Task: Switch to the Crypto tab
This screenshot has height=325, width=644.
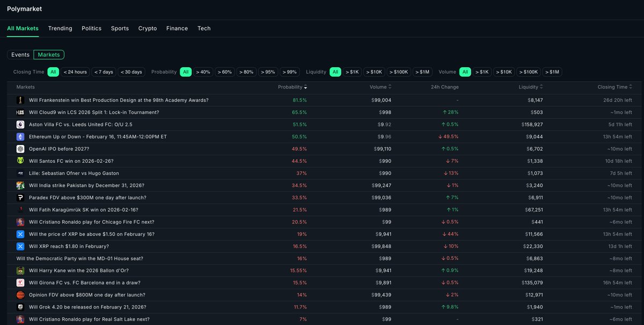Action: point(148,28)
